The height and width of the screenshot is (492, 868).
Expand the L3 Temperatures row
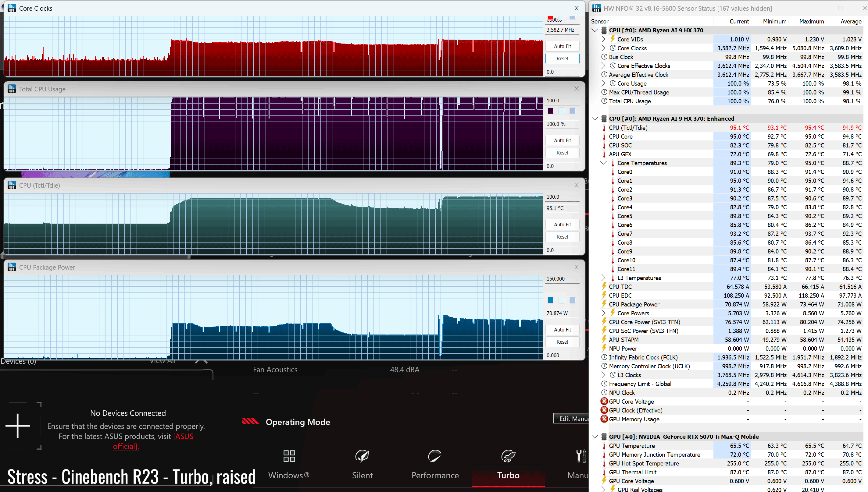(603, 278)
